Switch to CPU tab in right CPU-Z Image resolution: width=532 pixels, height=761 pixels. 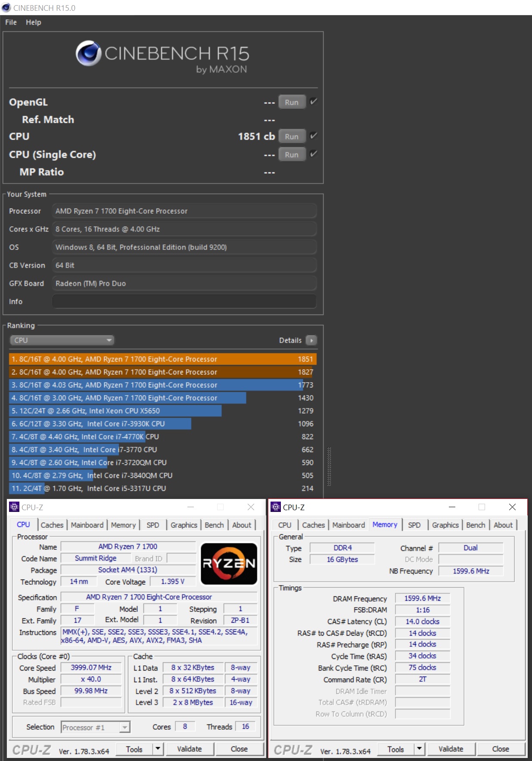pyautogui.click(x=285, y=525)
